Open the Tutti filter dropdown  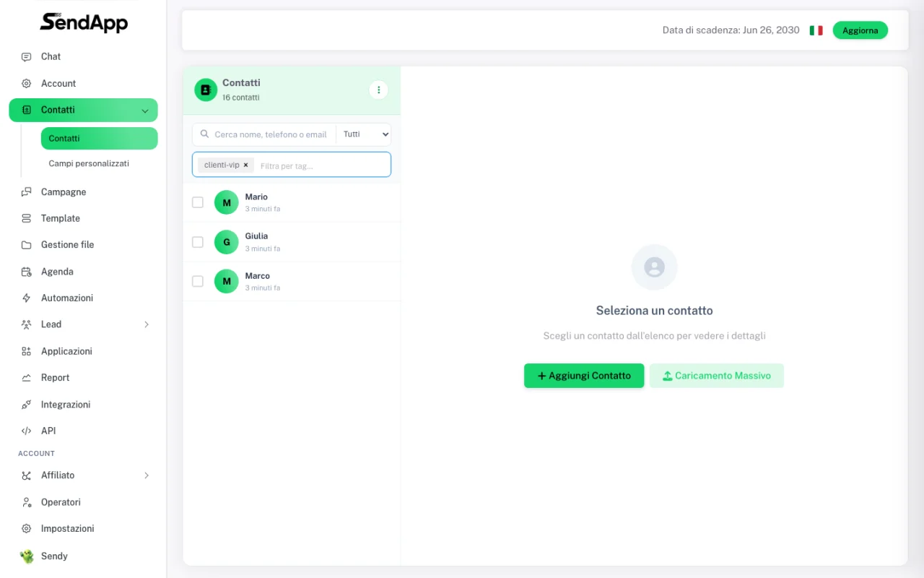[x=364, y=134]
